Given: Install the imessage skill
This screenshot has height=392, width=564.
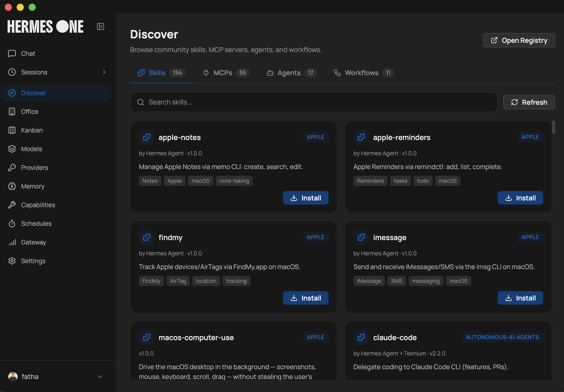Looking at the screenshot, I should pyautogui.click(x=520, y=298).
